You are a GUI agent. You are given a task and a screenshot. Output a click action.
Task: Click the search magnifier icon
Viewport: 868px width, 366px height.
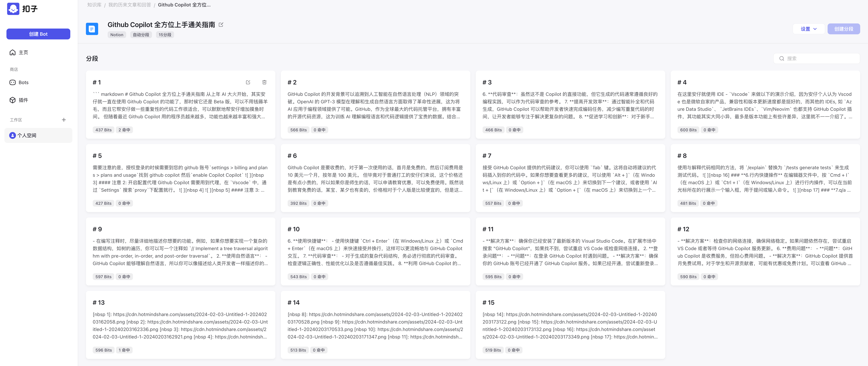[781, 58]
